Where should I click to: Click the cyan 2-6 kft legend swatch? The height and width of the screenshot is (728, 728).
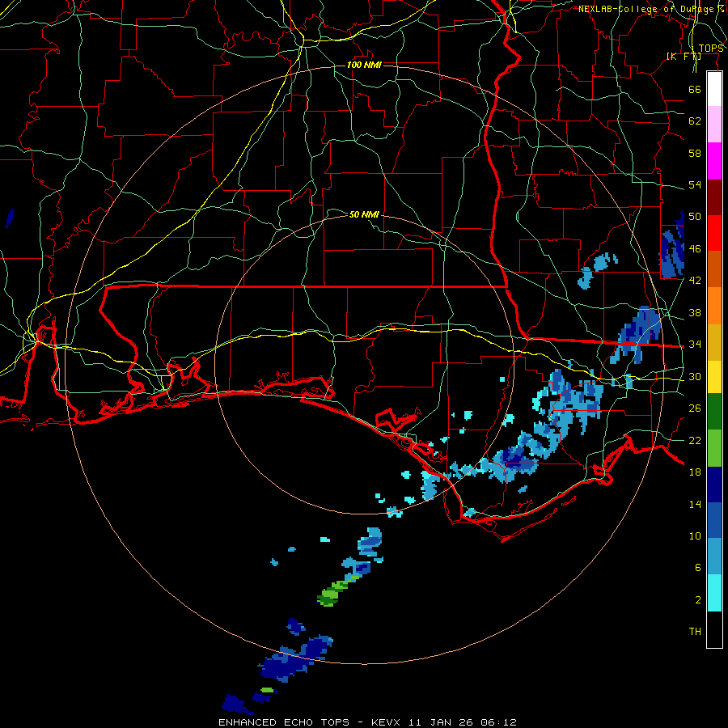(x=714, y=593)
